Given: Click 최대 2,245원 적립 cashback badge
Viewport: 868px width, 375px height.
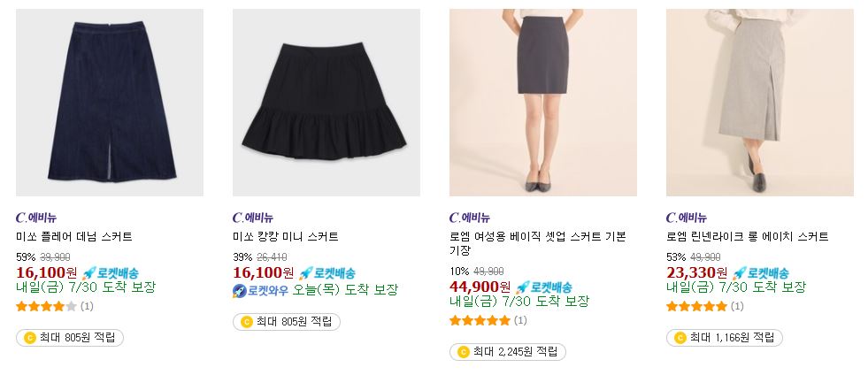Looking at the screenshot, I should point(508,352).
